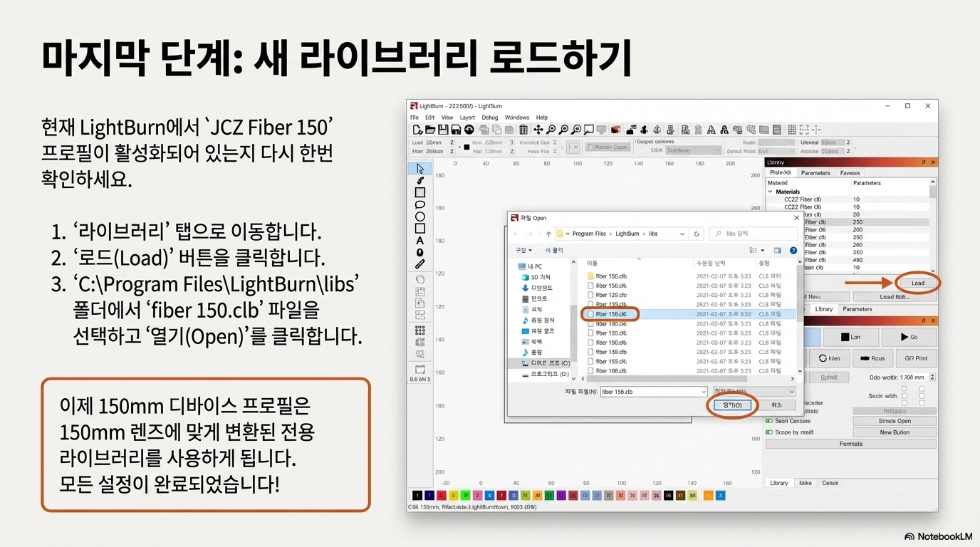Click the new file toolbar icon
This screenshot has height=547, width=980.
(418, 130)
